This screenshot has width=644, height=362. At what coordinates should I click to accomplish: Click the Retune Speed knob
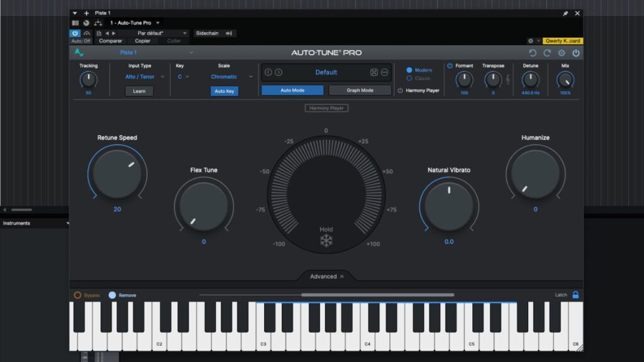117,173
